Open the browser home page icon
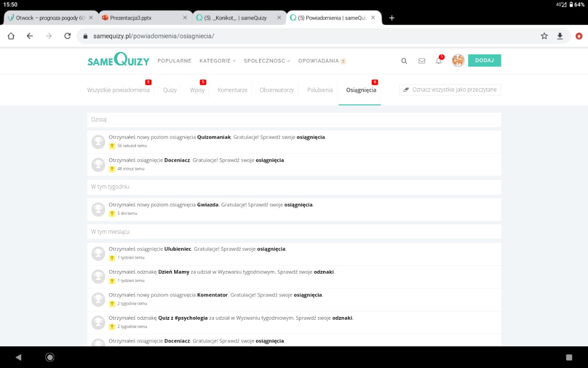This screenshot has width=588, height=368. click(11, 36)
